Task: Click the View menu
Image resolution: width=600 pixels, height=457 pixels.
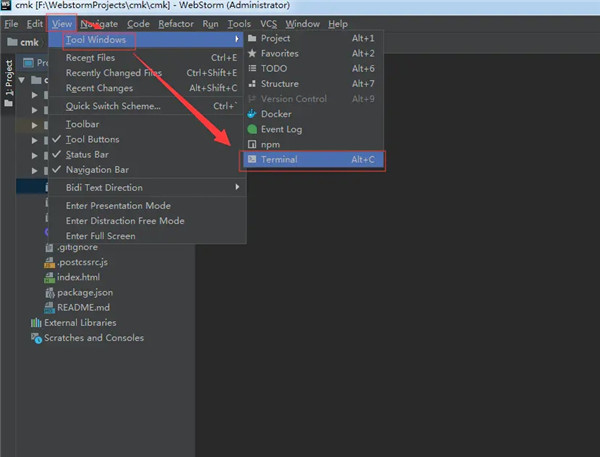Action: click(x=62, y=24)
